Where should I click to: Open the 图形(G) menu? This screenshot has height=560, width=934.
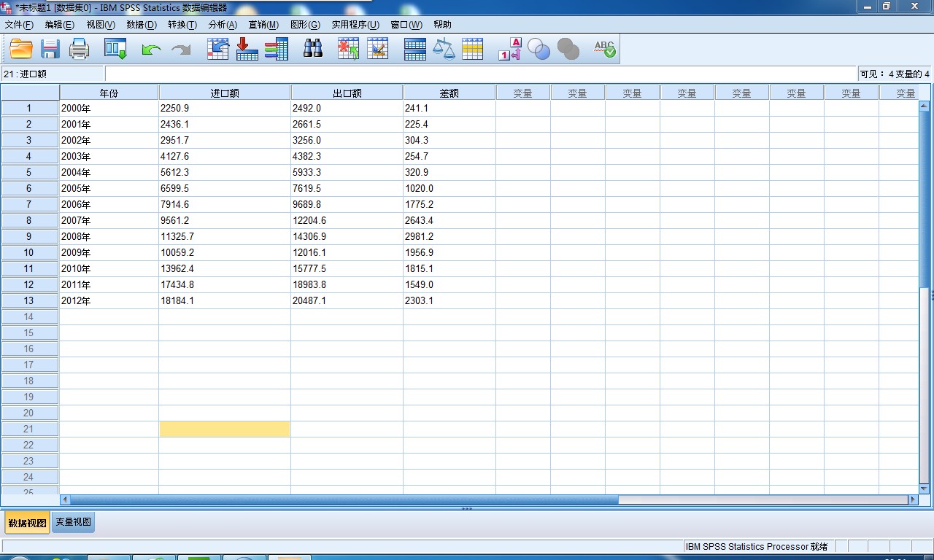click(305, 25)
